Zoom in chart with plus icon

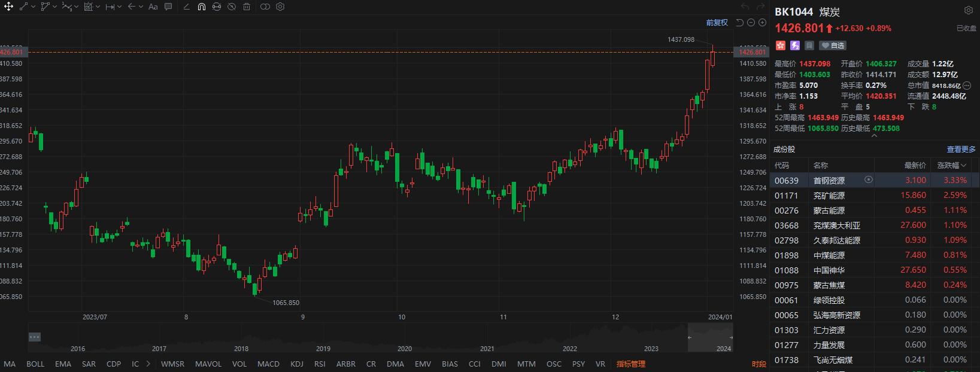point(762,23)
